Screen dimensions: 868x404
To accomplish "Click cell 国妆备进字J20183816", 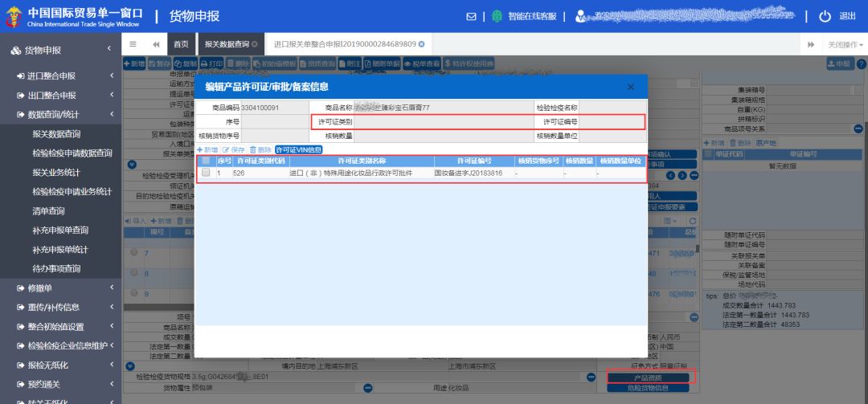I will click(469, 173).
